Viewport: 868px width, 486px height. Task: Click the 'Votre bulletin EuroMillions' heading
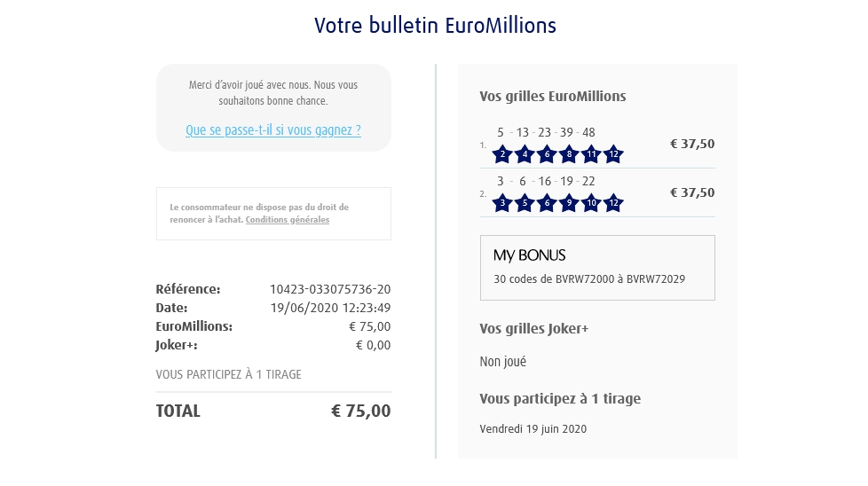435,25
